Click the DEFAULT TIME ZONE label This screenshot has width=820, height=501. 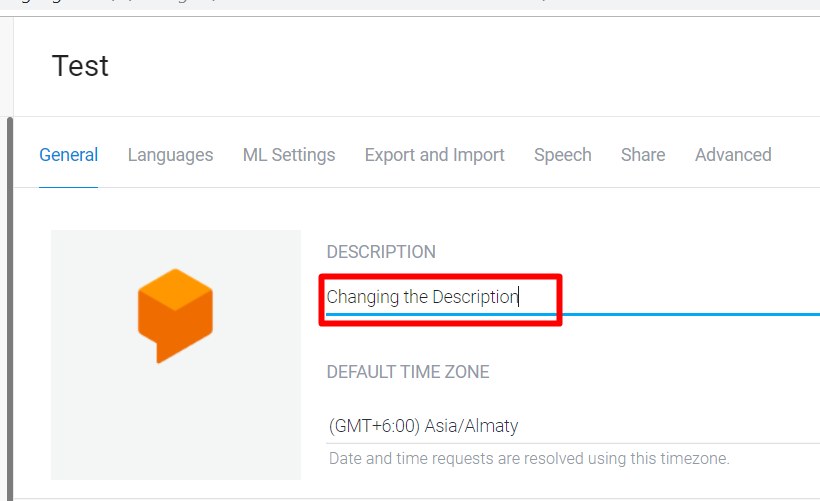click(x=408, y=372)
